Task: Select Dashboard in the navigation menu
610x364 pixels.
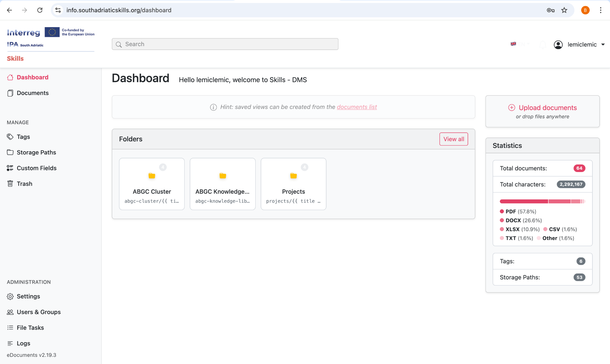Action: pos(32,77)
